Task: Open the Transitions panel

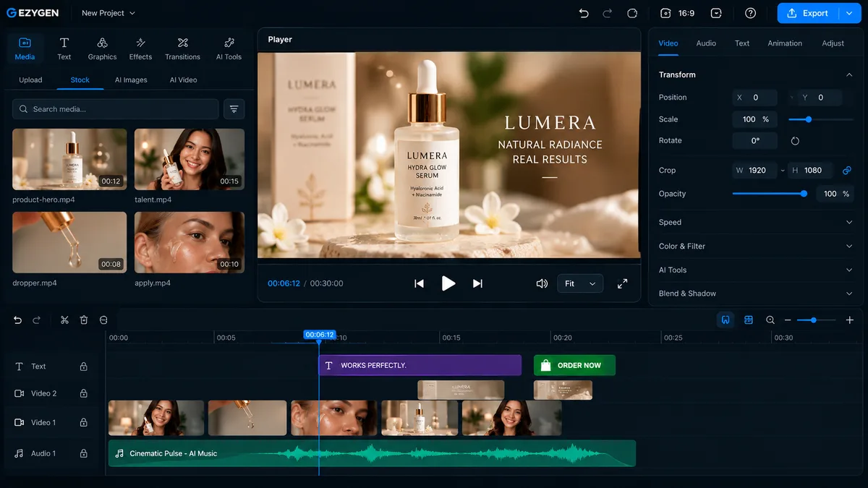Action: coord(182,48)
